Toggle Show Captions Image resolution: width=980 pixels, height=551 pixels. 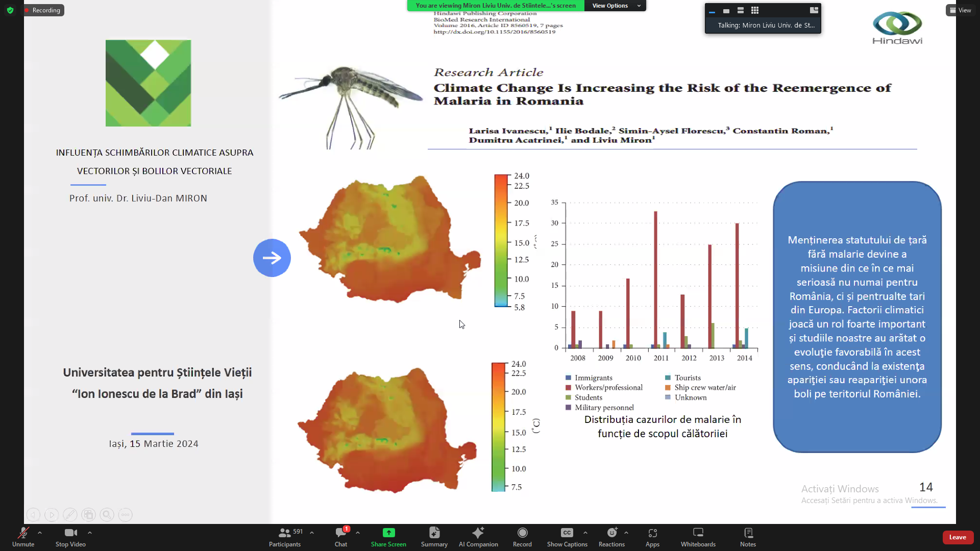click(x=567, y=536)
